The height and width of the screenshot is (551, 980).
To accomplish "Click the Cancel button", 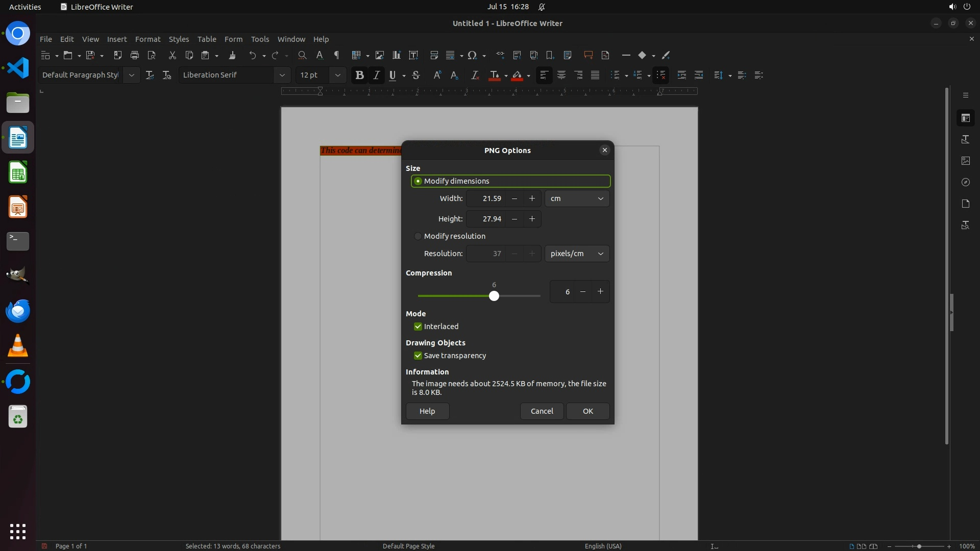I will click(x=542, y=411).
